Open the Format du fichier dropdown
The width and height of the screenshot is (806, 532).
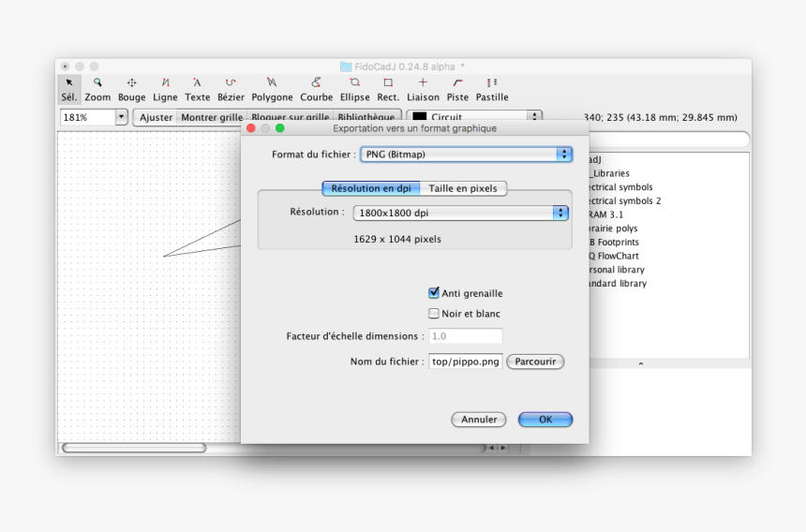click(466, 154)
